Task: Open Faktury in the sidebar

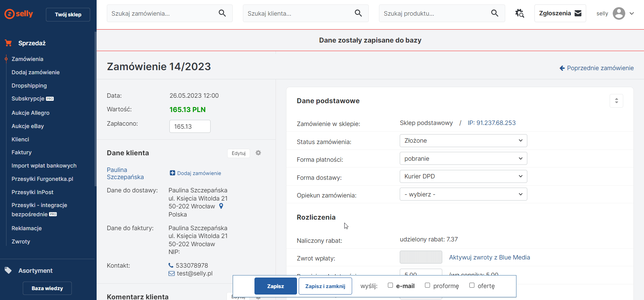Action: click(x=21, y=152)
